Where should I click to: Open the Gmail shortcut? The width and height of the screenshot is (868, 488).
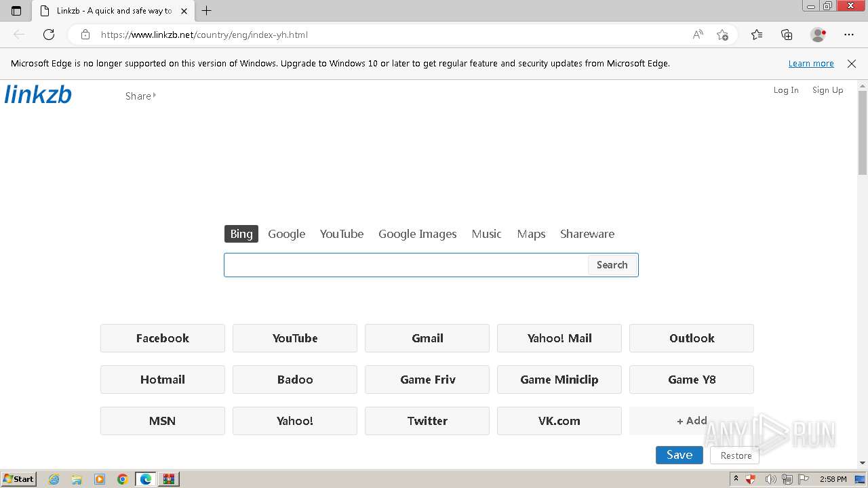point(427,338)
